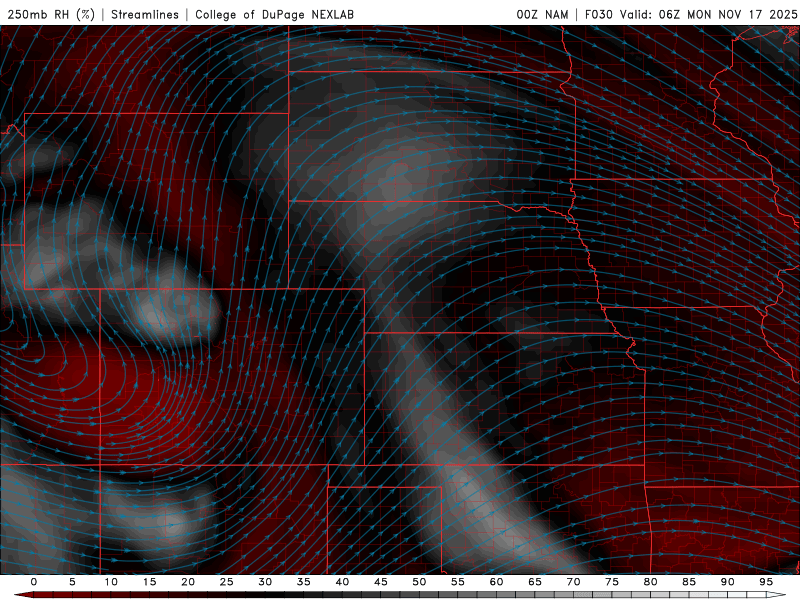This screenshot has height=600, width=800.
Task: Click 'College of DuPage NEXLAB' text
Action: tap(274, 14)
